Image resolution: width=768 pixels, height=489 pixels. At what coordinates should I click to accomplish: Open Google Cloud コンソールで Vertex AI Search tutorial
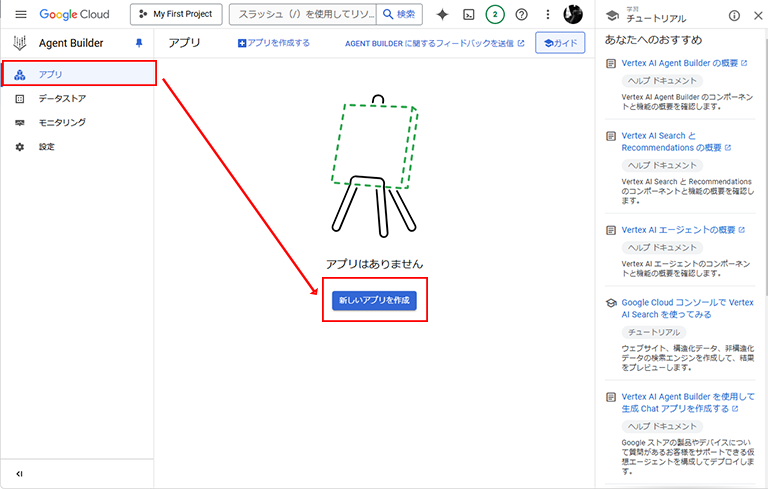coord(687,309)
